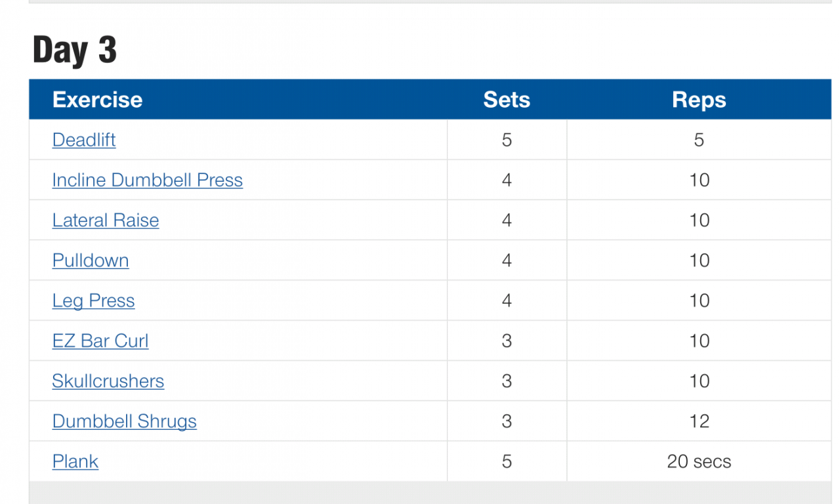Open the Incline Dumbbell Press link
Screen dimensions: 840x504
148,180
